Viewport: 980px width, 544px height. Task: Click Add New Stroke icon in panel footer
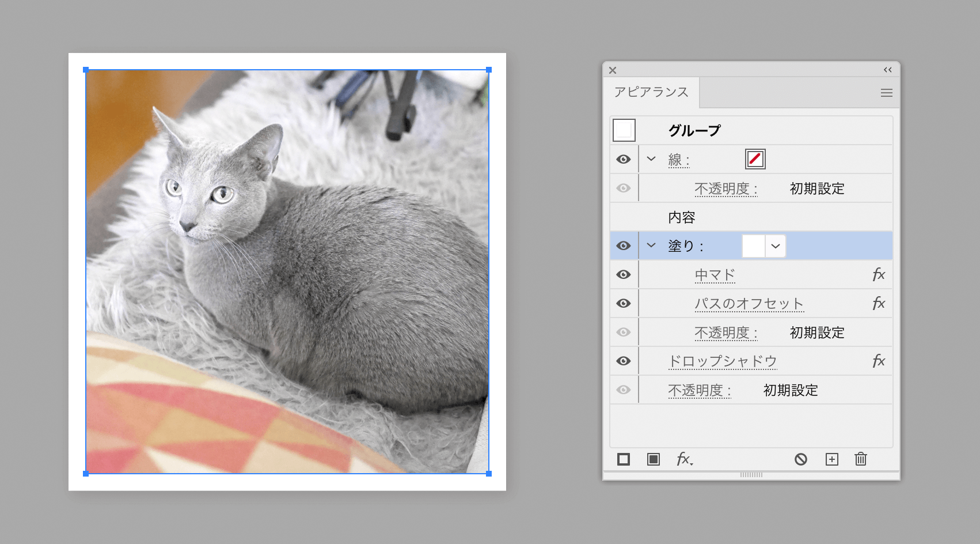click(x=624, y=459)
